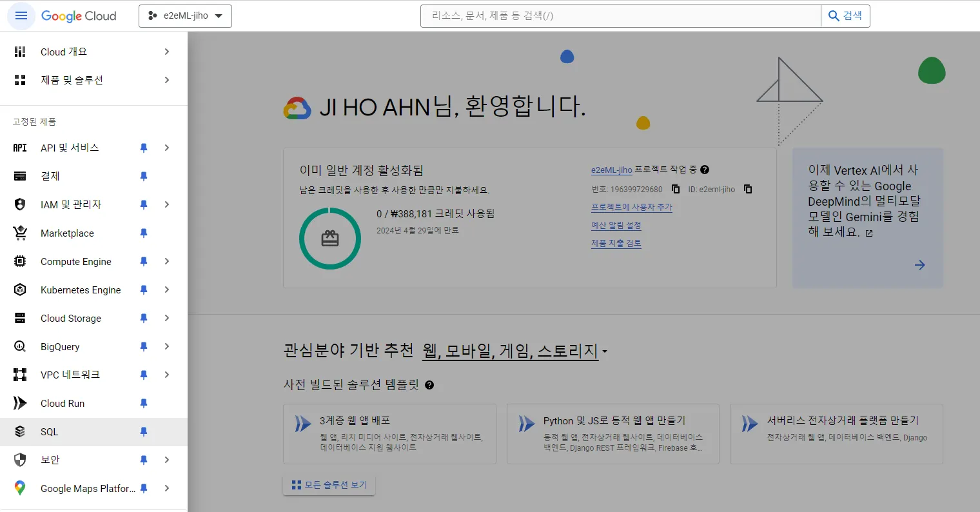Click the Cloud Run double-arrow icon
This screenshot has width=980, height=512.
coord(20,403)
